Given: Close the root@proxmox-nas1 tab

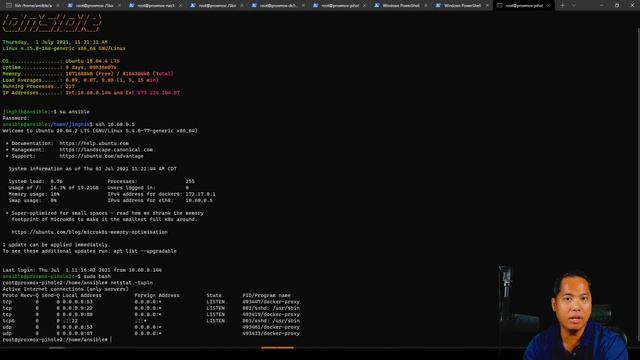Looking at the screenshot, I should (181, 6).
